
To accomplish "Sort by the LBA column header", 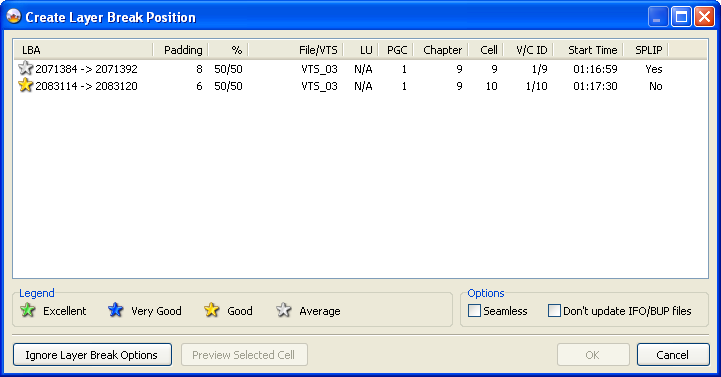I will pyautogui.click(x=83, y=50).
